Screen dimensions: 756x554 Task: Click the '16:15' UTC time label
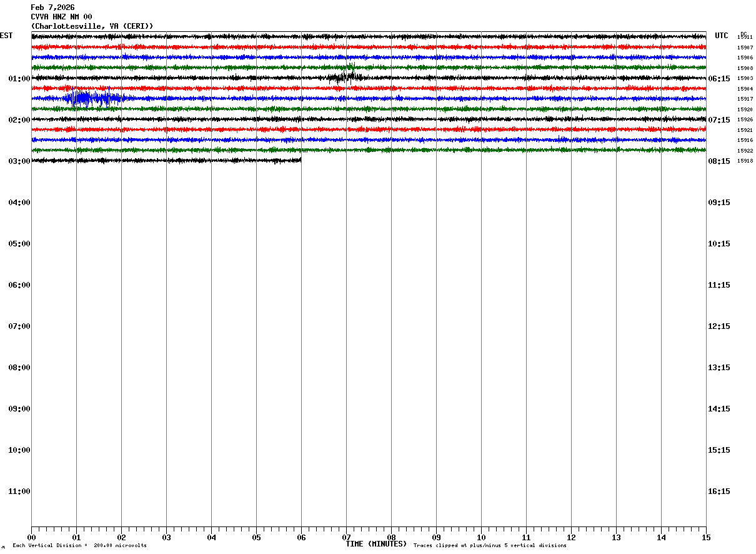click(x=719, y=491)
